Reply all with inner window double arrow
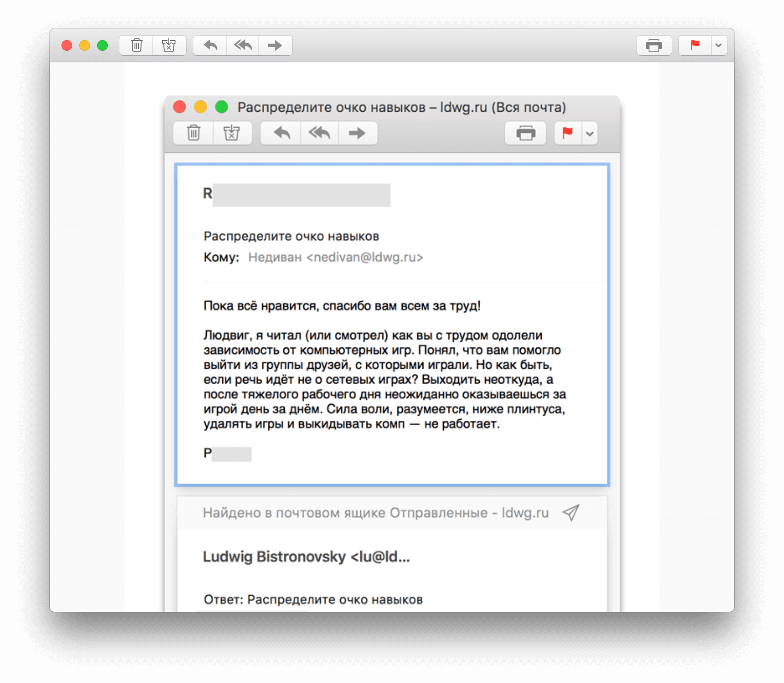Screen dimensions: 784x683 tap(319, 133)
